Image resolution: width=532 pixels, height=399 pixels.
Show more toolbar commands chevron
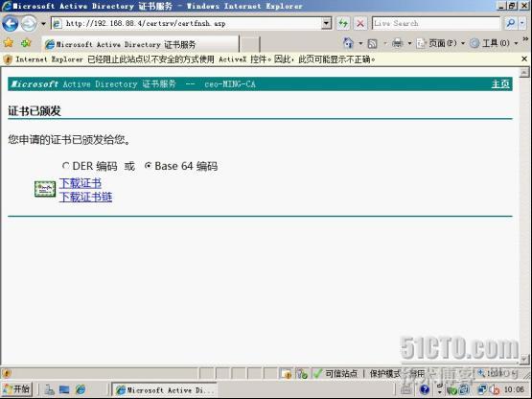pos(525,39)
